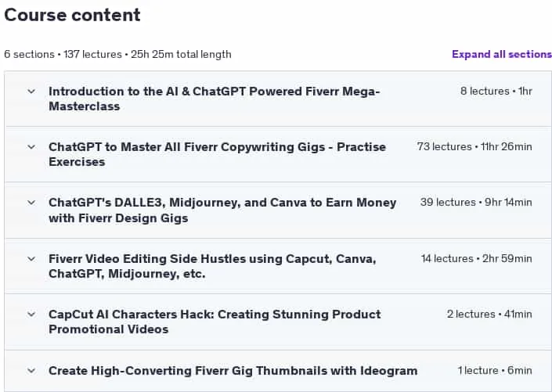Click the 1 lecture • 6min label

(x=495, y=370)
